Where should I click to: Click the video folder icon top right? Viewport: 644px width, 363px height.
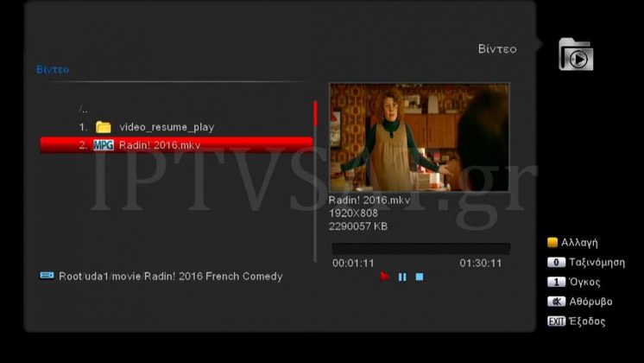pos(576,54)
